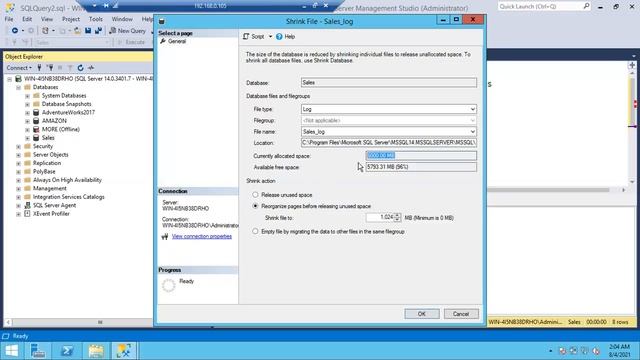This screenshot has width=640, height=360.
Task: Select Release unused space option
Action: coord(255,195)
